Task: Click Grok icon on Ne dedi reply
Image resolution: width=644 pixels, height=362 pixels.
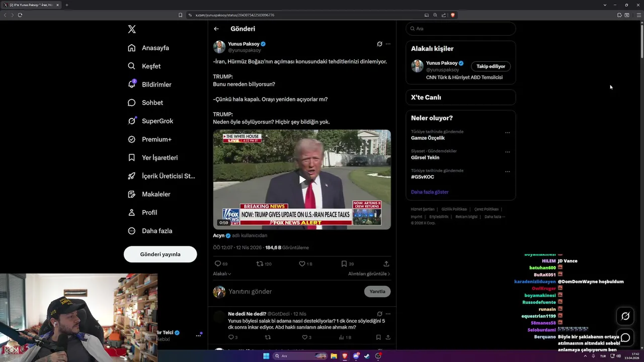Action: (x=379, y=314)
